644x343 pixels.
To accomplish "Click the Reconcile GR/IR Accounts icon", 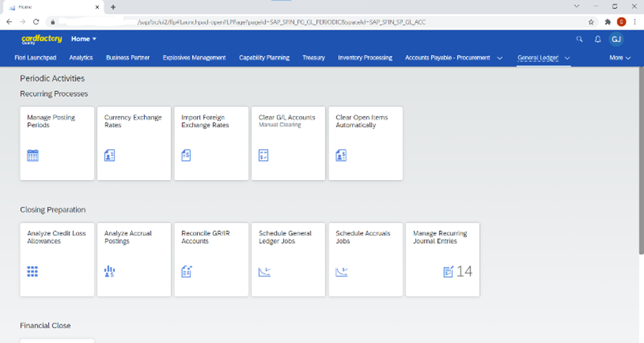I will [x=186, y=271].
